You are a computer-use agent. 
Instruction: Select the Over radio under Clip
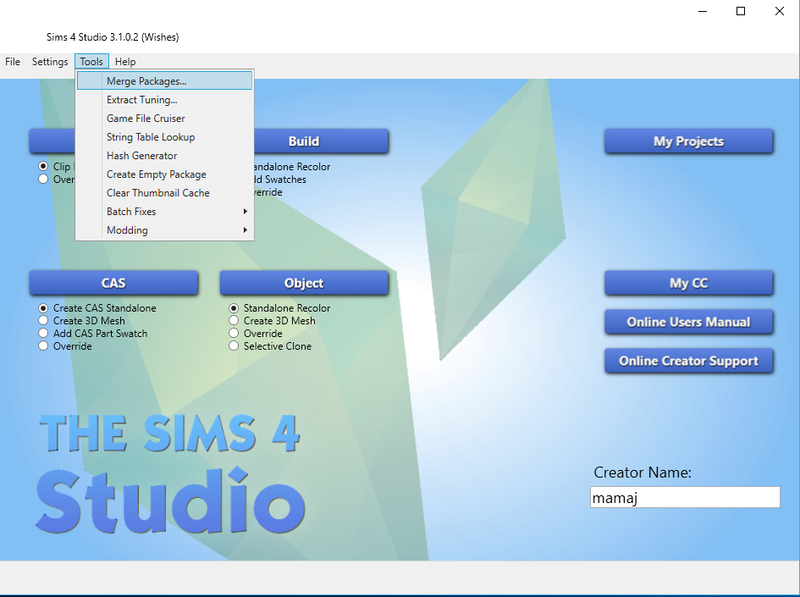pos(43,179)
